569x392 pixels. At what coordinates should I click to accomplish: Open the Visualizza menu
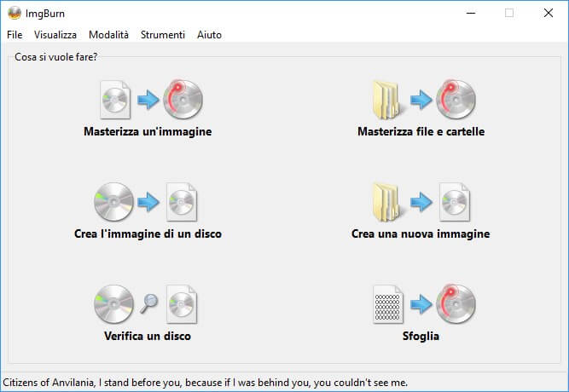(55, 35)
